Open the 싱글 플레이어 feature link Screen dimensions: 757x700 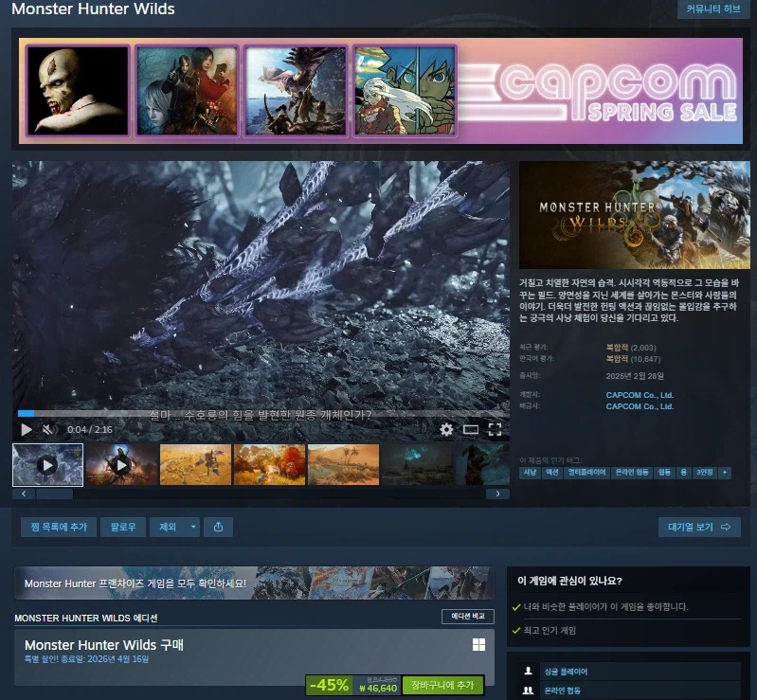pos(566,672)
